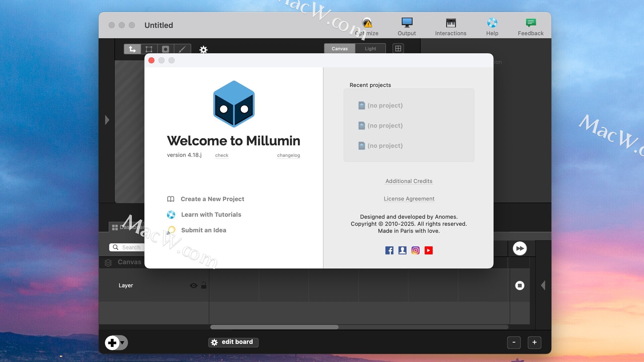This screenshot has height=362, width=644.
Task: Click the Create a New Project book icon
Action: pyautogui.click(x=171, y=199)
